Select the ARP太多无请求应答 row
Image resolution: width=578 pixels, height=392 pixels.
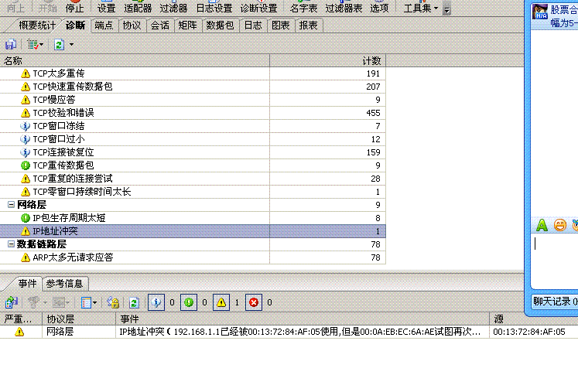(193, 257)
